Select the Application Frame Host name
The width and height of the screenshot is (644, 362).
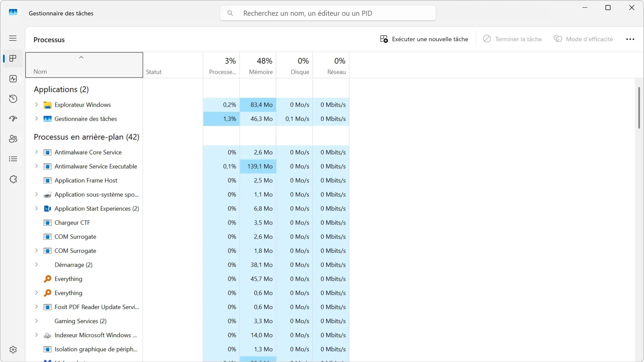[86, 180]
